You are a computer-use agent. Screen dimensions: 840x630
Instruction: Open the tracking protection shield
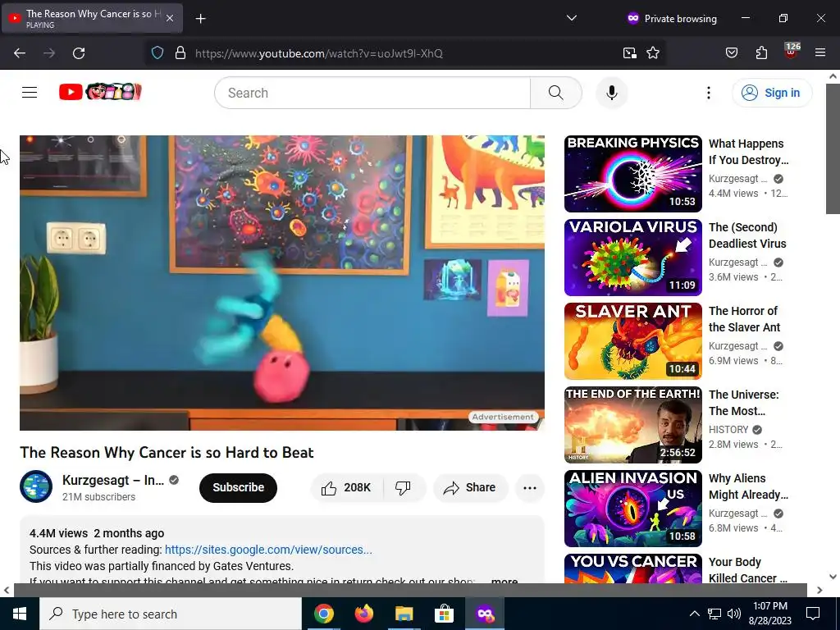point(157,53)
